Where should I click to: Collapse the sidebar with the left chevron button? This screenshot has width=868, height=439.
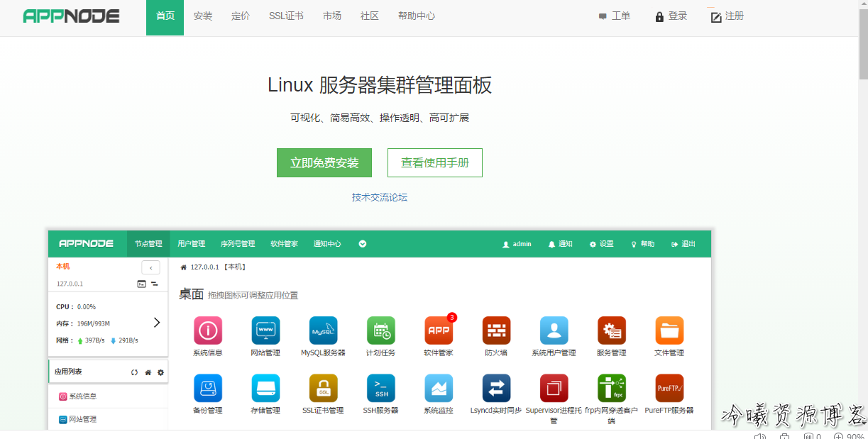coord(150,267)
